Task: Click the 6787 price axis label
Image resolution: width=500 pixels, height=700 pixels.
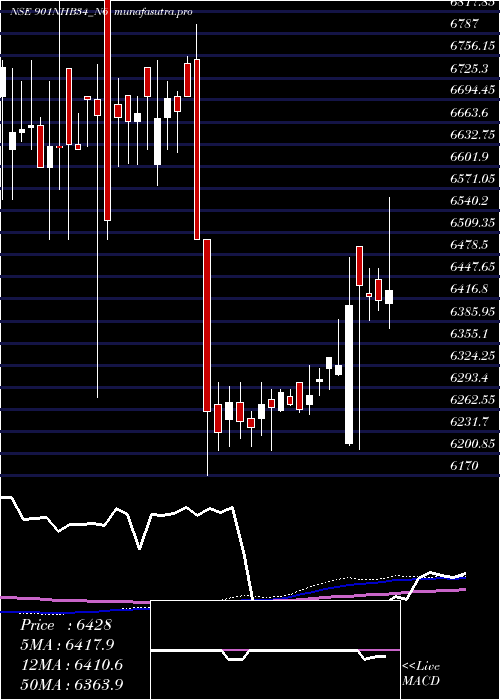Action: click(464, 24)
